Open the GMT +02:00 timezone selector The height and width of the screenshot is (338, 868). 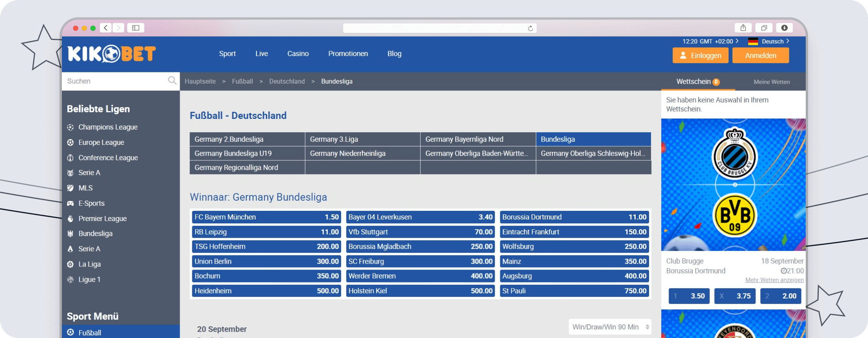pyautogui.click(x=711, y=41)
